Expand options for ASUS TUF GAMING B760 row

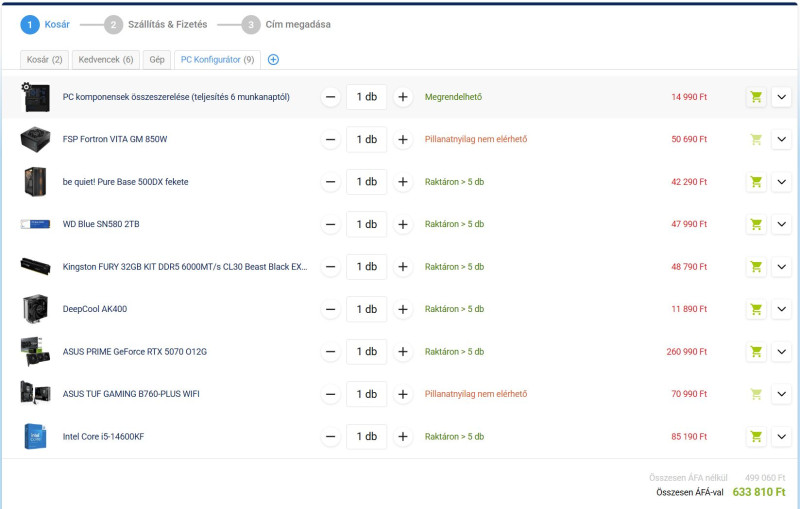pos(781,394)
